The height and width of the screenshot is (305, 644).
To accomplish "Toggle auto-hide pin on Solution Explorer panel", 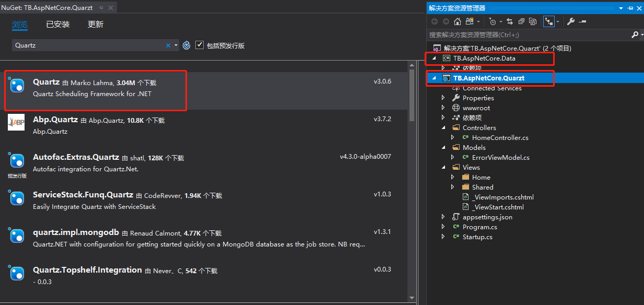I will (630, 8).
